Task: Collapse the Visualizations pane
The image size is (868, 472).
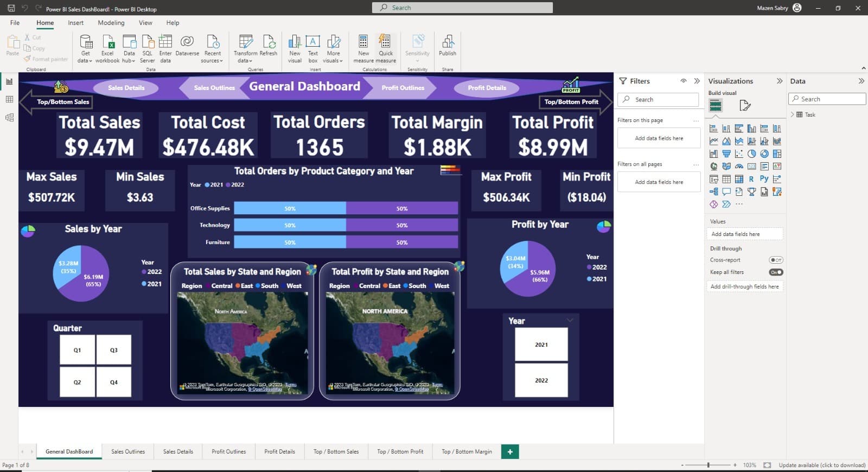Action: pos(780,81)
